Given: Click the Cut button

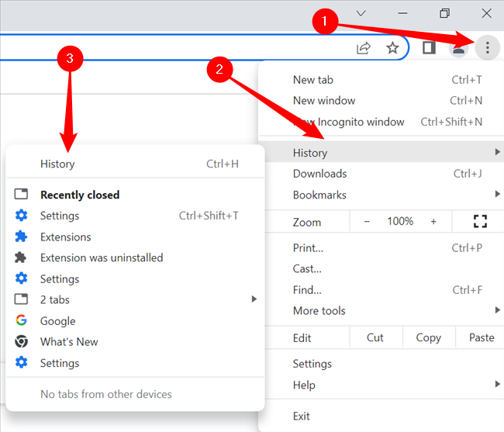Looking at the screenshot, I should tap(375, 337).
